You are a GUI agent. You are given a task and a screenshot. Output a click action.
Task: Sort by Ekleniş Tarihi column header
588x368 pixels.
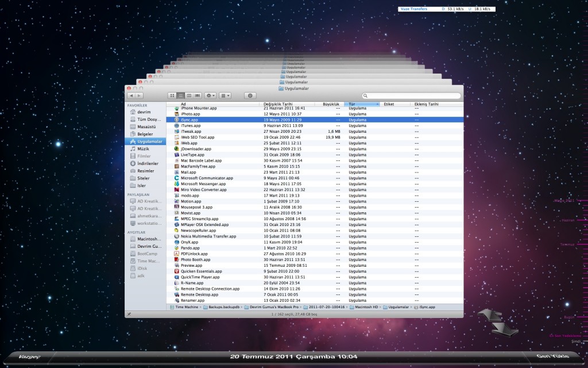(436, 104)
